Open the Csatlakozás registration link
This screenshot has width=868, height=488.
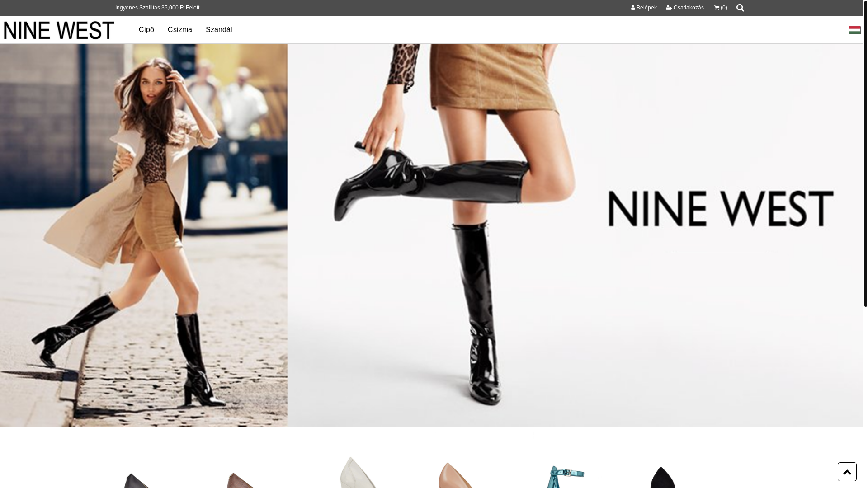point(684,8)
